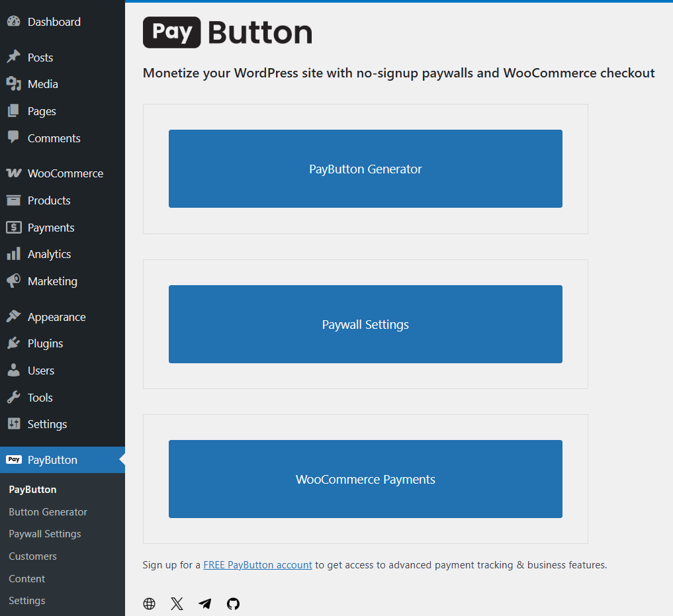Open PayButton's X social icon
This screenshot has height=616, width=673.
[177, 603]
